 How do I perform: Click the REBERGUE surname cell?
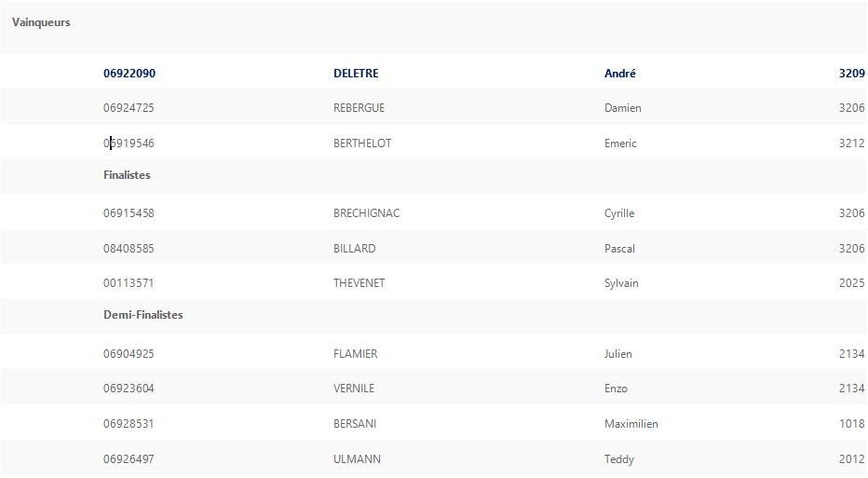click(x=359, y=108)
